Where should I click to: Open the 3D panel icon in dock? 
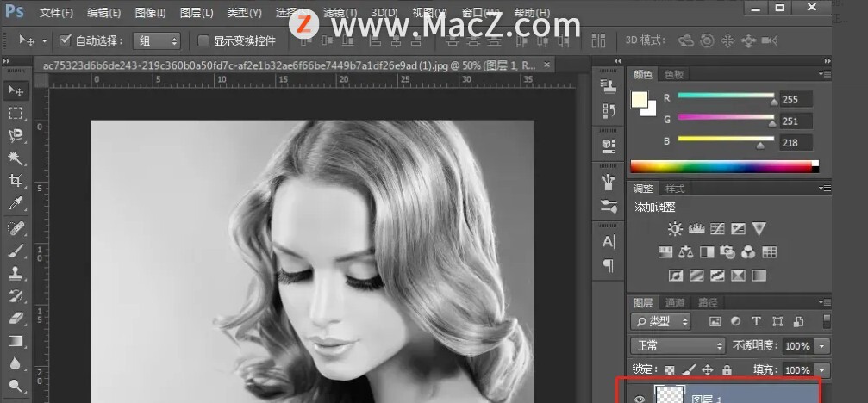609,146
